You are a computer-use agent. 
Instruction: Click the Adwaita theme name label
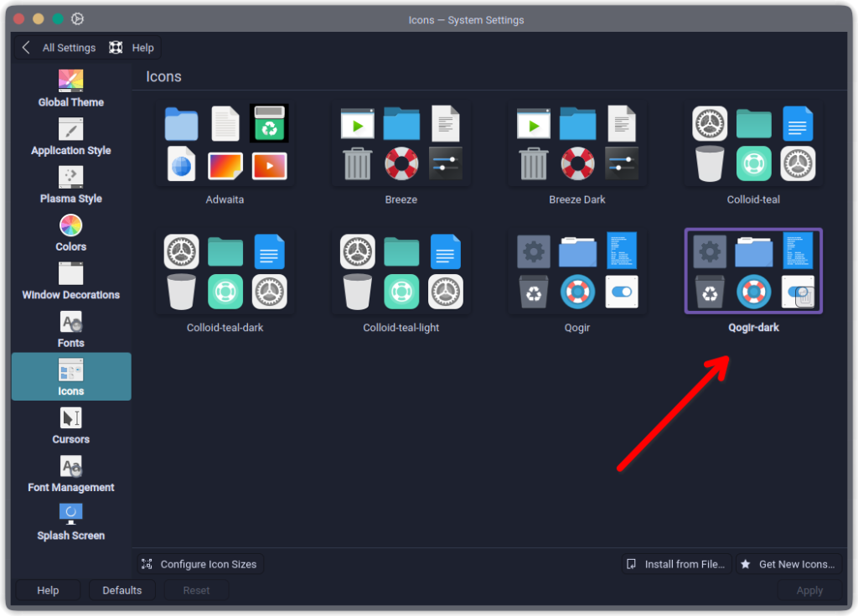click(225, 199)
